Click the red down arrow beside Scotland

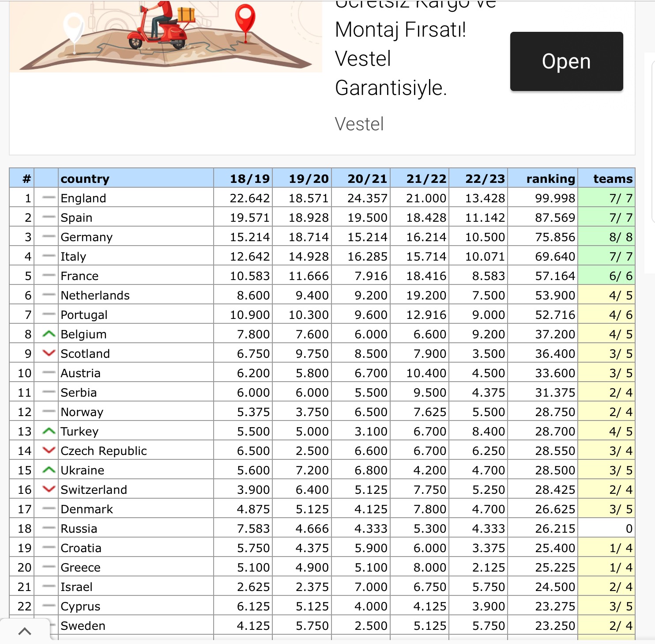point(49,353)
